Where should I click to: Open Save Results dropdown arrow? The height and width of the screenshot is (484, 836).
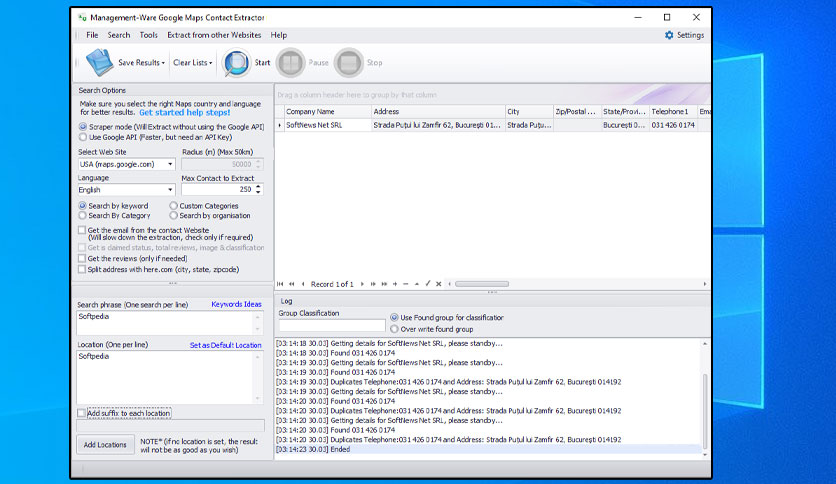[x=163, y=63]
